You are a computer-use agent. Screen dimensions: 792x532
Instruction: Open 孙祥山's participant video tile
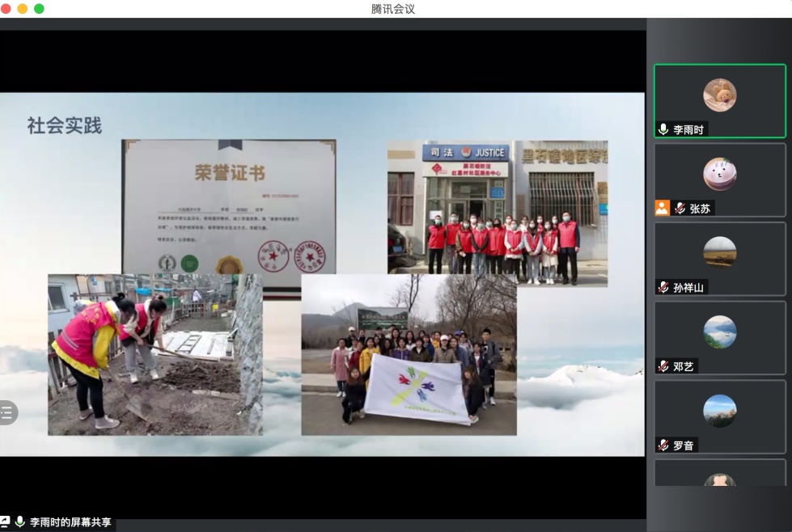point(719,260)
